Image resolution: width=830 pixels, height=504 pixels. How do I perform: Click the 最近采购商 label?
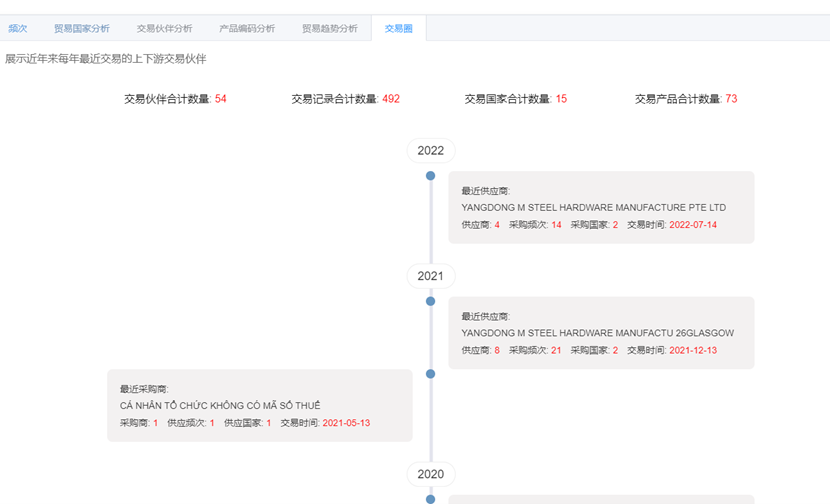tap(144, 389)
